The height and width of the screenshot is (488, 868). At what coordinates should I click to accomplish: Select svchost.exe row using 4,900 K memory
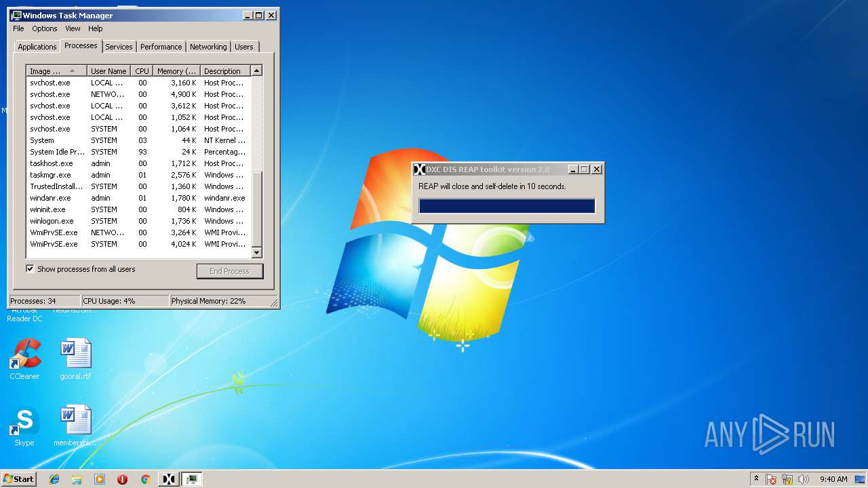click(x=138, y=94)
